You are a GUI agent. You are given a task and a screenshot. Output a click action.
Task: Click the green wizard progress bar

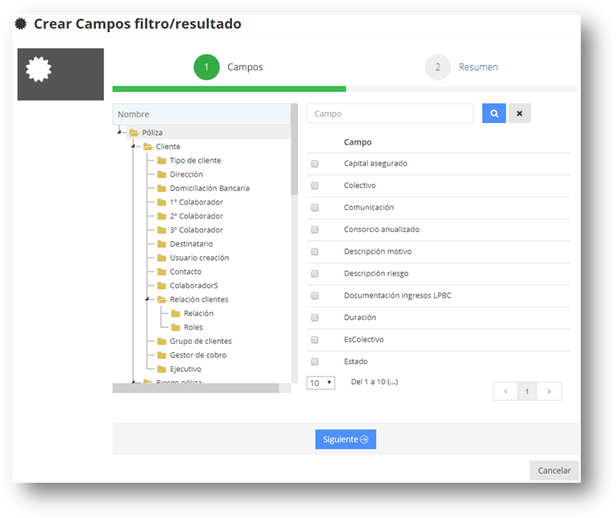(229, 89)
